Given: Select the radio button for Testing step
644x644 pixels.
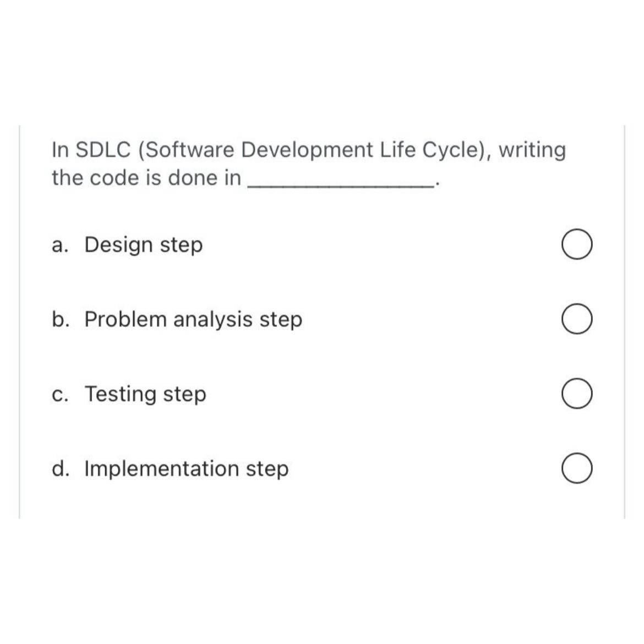Looking at the screenshot, I should click(x=576, y=394).
